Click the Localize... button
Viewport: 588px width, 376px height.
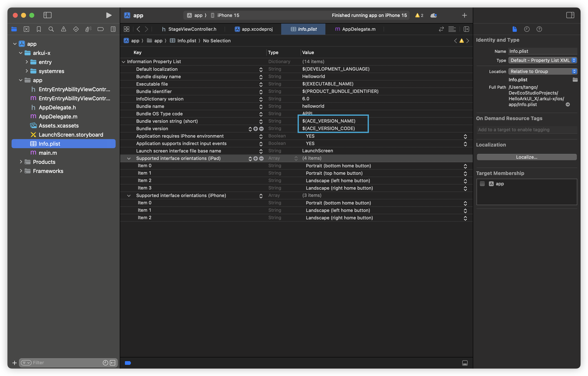pyautogui.click(x=526, y=157)
